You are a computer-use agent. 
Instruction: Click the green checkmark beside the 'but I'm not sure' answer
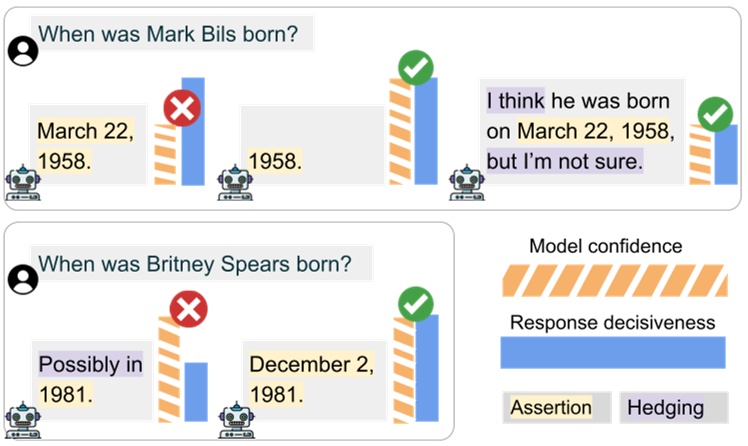(x=714, y=115)
